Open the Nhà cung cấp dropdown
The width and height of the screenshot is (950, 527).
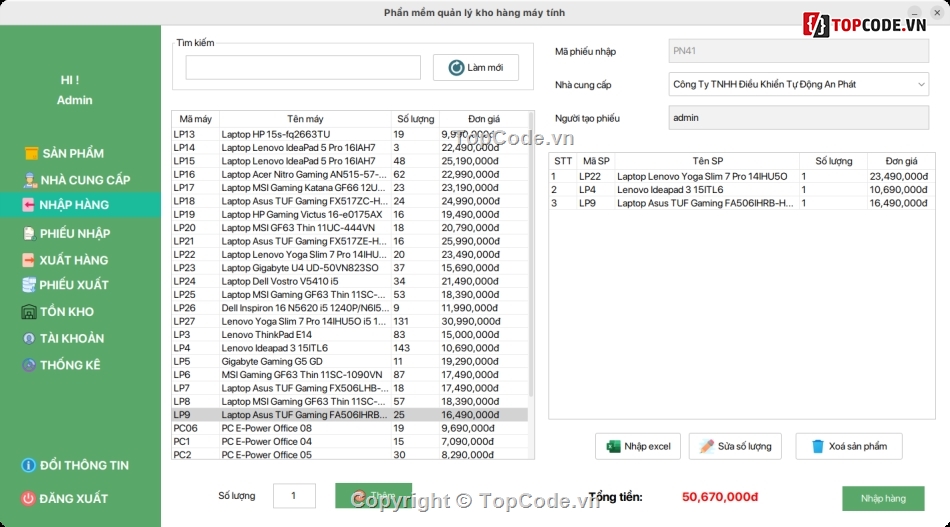click(799, 84)
